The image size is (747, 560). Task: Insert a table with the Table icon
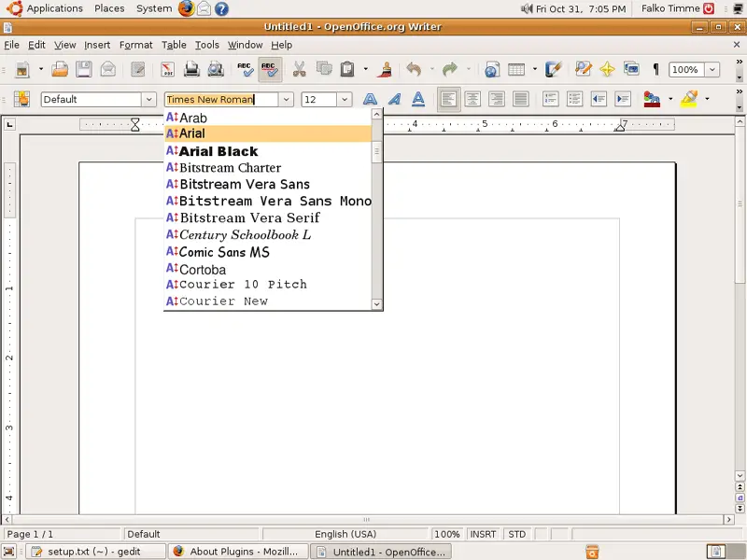click(516, 69)
